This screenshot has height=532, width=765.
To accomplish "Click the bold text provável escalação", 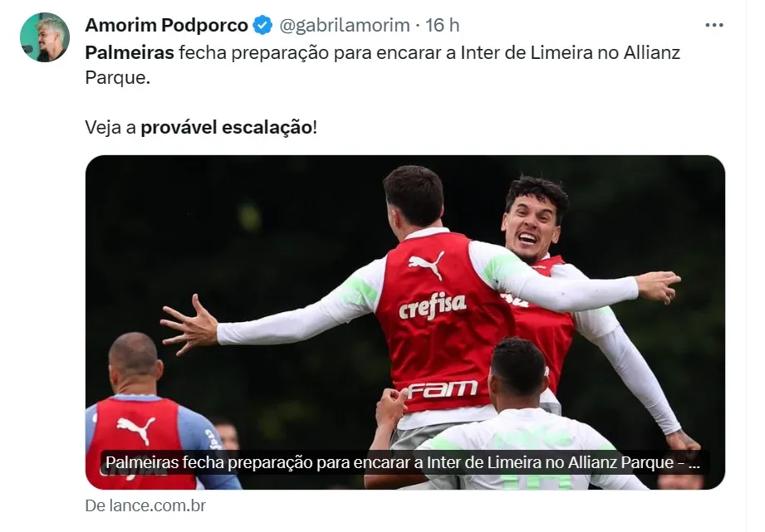I will 227,127.
